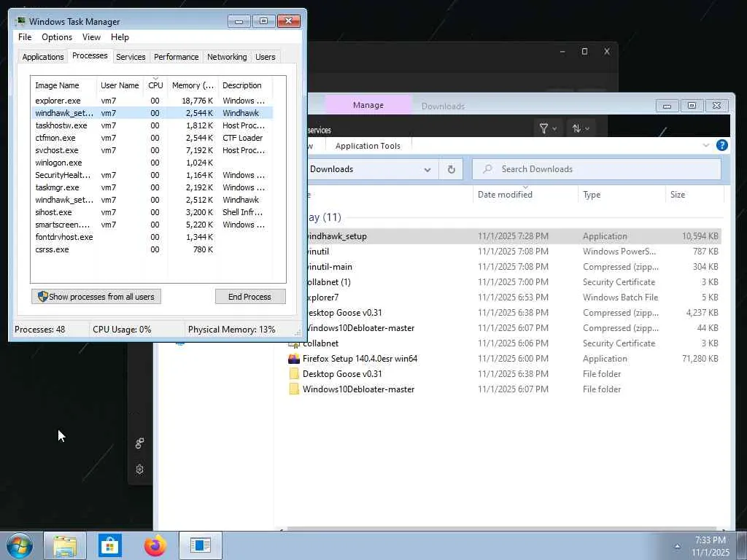Sort processes by CPU column
The height and width of the screenshot is (560, 747).
click(155, 85)
